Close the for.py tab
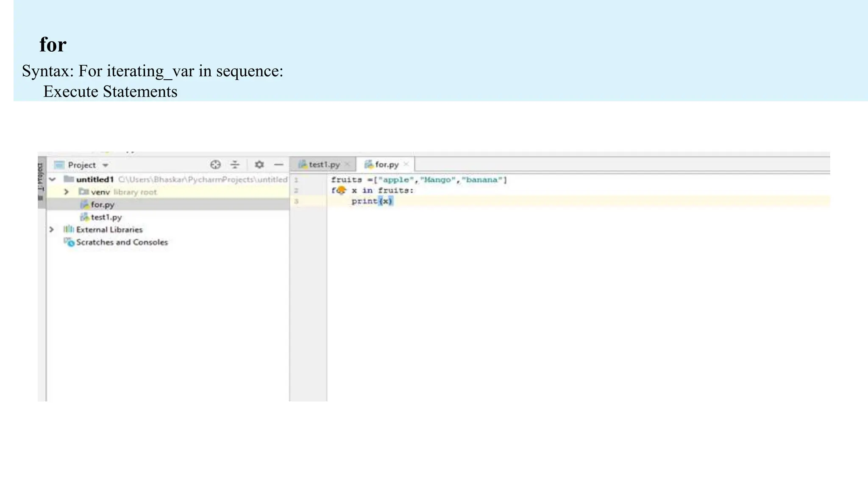The height and width of the screenshot is (488, 868). (x=406, y=164)
